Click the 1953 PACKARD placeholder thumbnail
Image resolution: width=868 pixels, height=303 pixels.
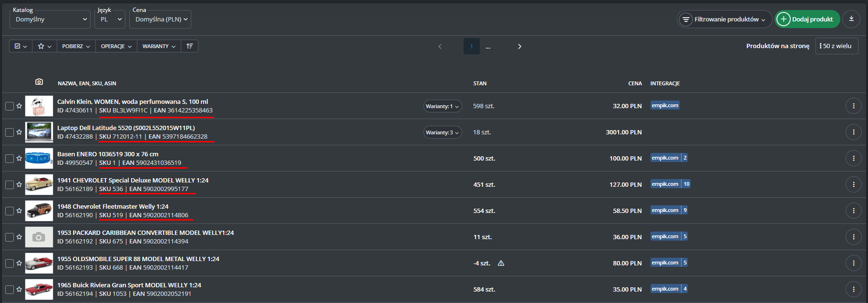pos(39,237)
